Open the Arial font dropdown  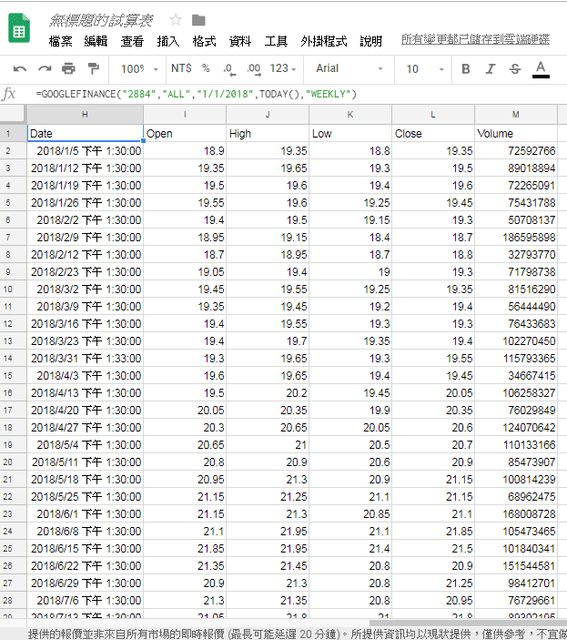(x=349, y=69)
